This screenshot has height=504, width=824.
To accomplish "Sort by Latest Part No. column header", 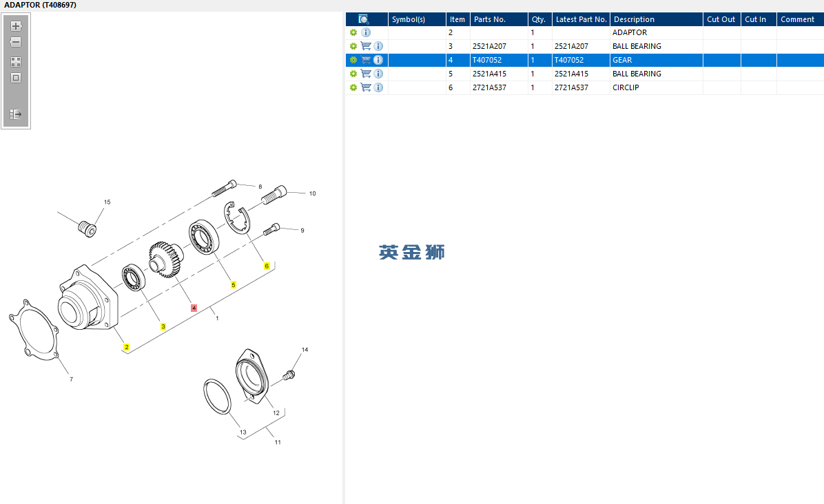I will [x=581, y=19].
